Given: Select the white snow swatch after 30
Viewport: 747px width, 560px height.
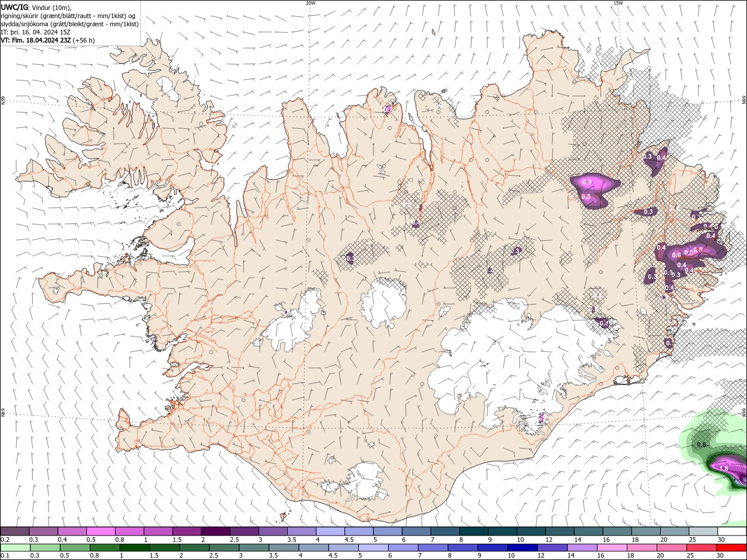Looking at the screenshot, I should click(x=732, y=531).
